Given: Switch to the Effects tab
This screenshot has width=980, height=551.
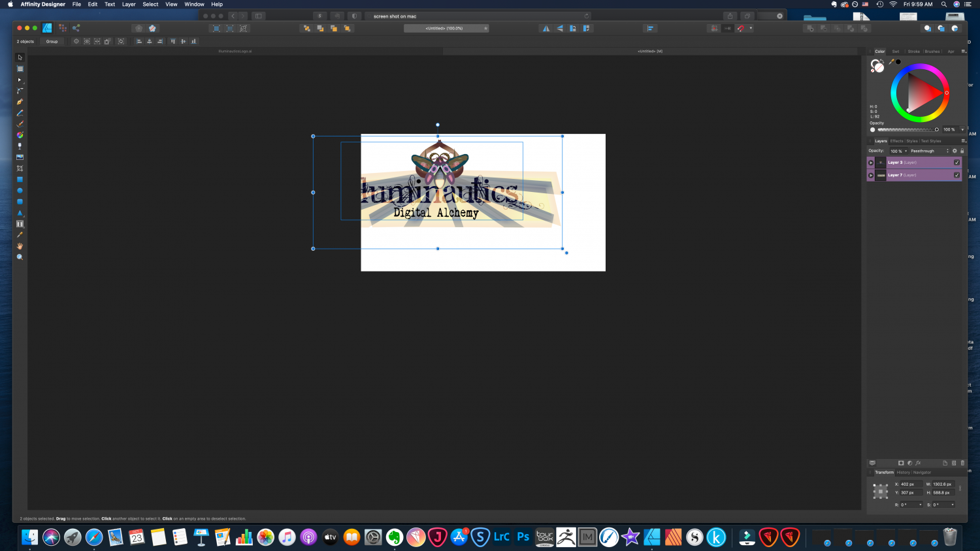Looking at the screenshot, I should tap(896, 141).
